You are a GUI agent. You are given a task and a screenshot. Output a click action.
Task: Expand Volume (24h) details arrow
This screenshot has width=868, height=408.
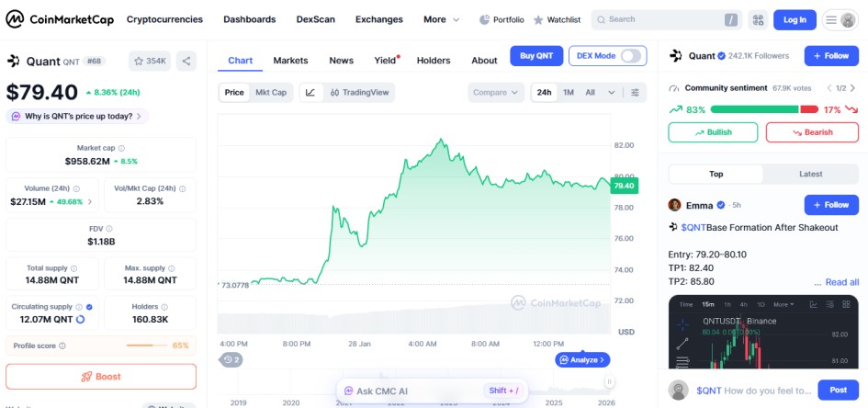click(x=91, y=201)
